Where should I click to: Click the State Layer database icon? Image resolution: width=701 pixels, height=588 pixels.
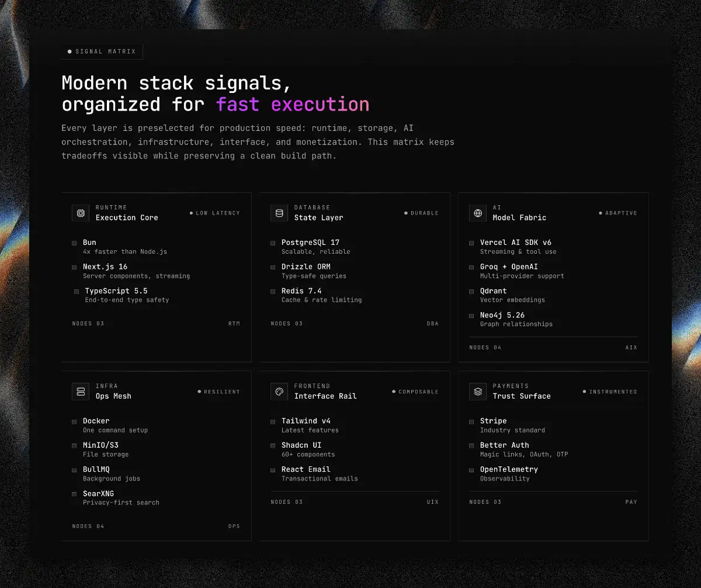(279, 213)
